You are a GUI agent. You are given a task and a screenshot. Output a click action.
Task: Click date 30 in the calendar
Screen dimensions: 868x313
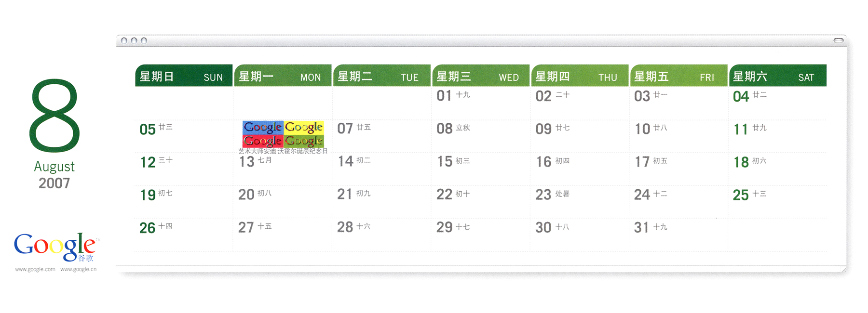pyautogui.click(x=543, y=227)
